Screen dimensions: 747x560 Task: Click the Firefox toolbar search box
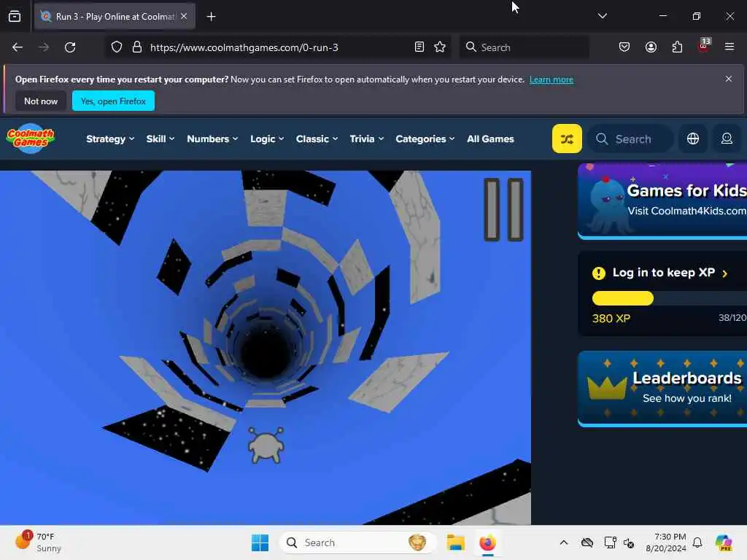[524, 47]
